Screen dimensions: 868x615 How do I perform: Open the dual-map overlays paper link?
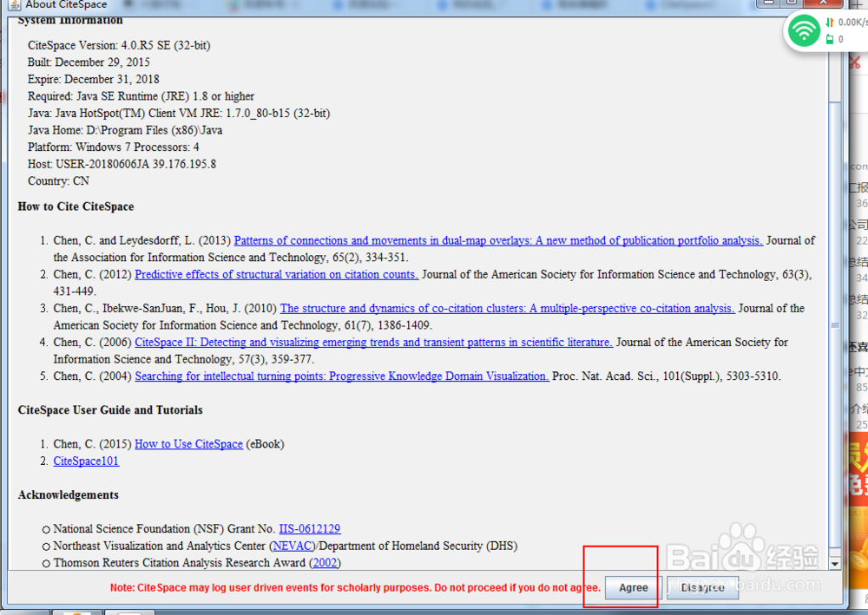(498, 240)
